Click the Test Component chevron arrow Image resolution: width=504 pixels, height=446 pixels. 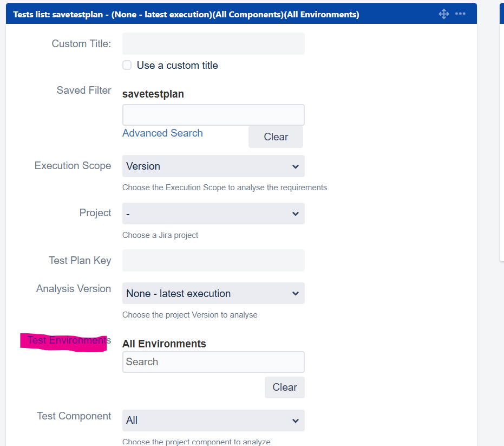296,421
